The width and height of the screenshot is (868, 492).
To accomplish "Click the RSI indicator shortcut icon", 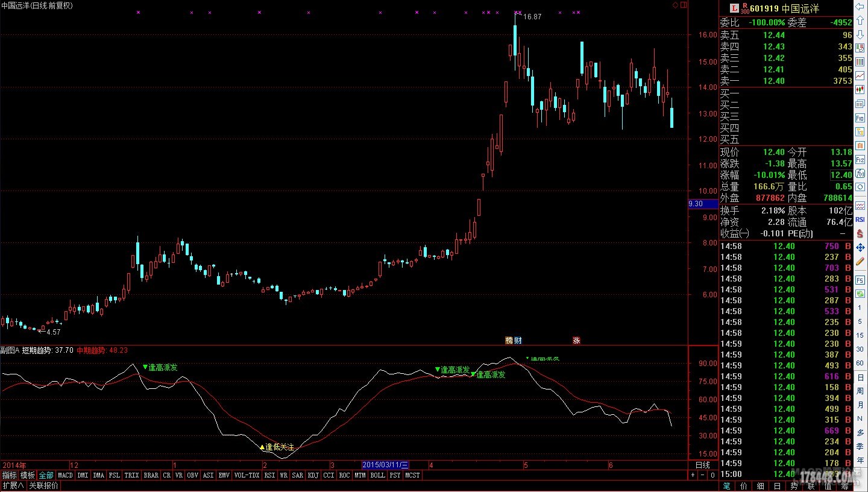I will (x=860, y=219).
